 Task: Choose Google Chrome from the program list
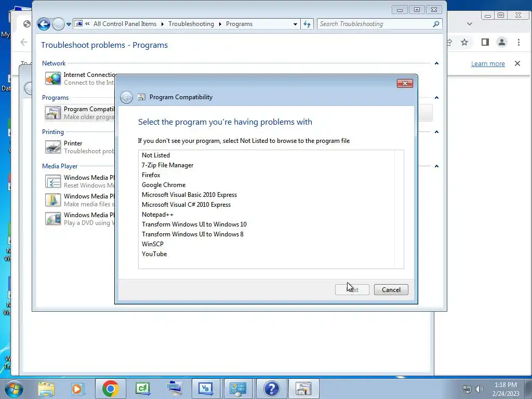tap(164, 184)
